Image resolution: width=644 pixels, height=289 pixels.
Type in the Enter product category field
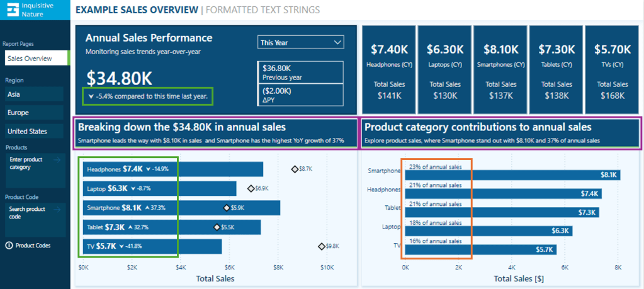pyautogui.click(x=29, y=164)
